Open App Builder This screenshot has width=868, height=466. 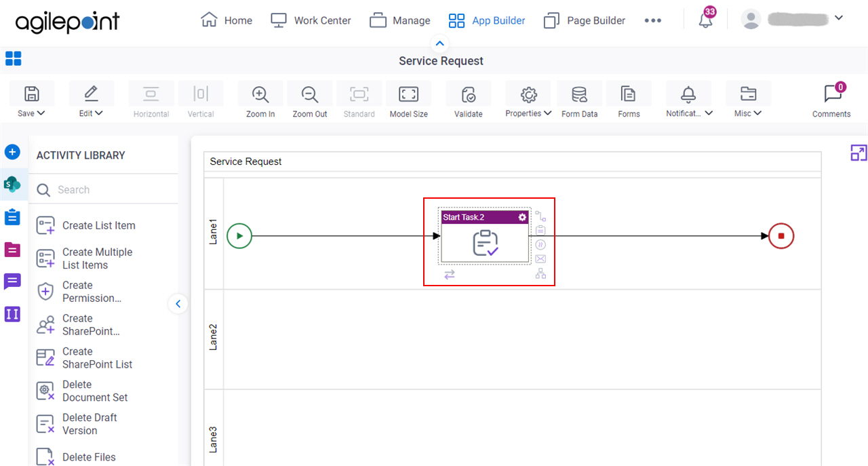pos(487,20)
